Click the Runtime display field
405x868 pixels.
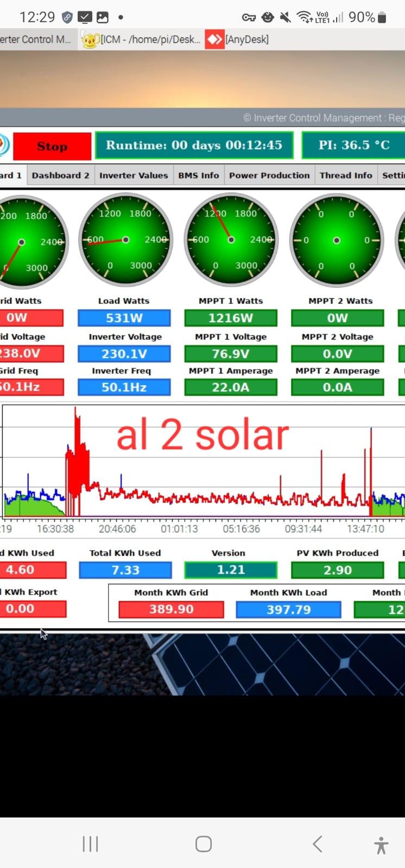pyautogui.click(x=194, y=145)
